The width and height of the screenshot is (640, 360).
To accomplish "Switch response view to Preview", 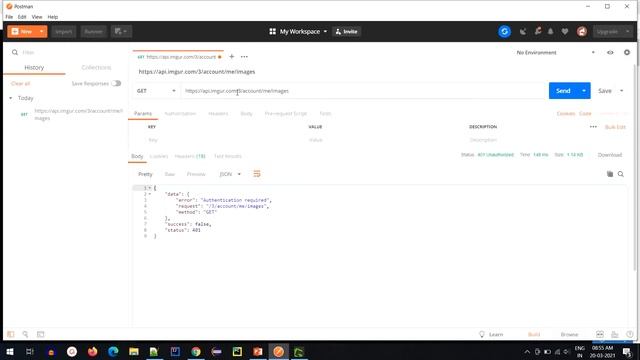I will tap(196, 174).
